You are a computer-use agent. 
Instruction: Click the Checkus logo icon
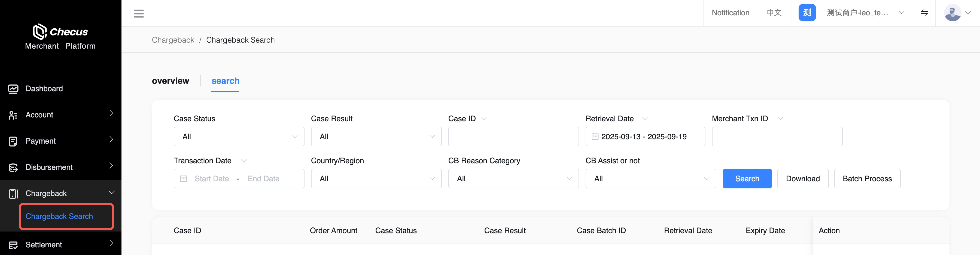tap(39, 32)
